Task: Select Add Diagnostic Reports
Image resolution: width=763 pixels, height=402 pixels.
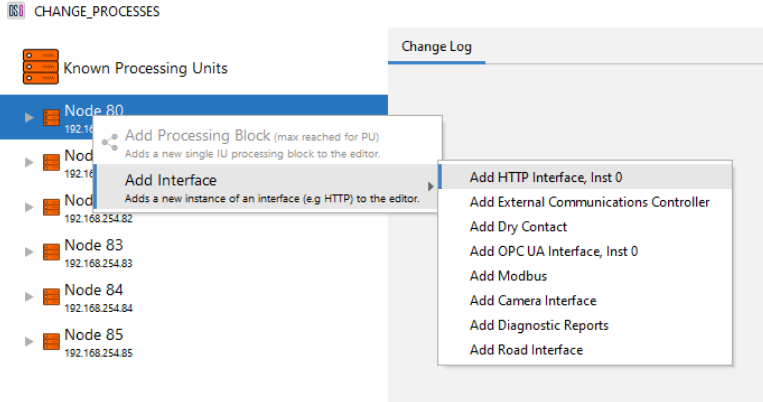Action: [538, 325]
